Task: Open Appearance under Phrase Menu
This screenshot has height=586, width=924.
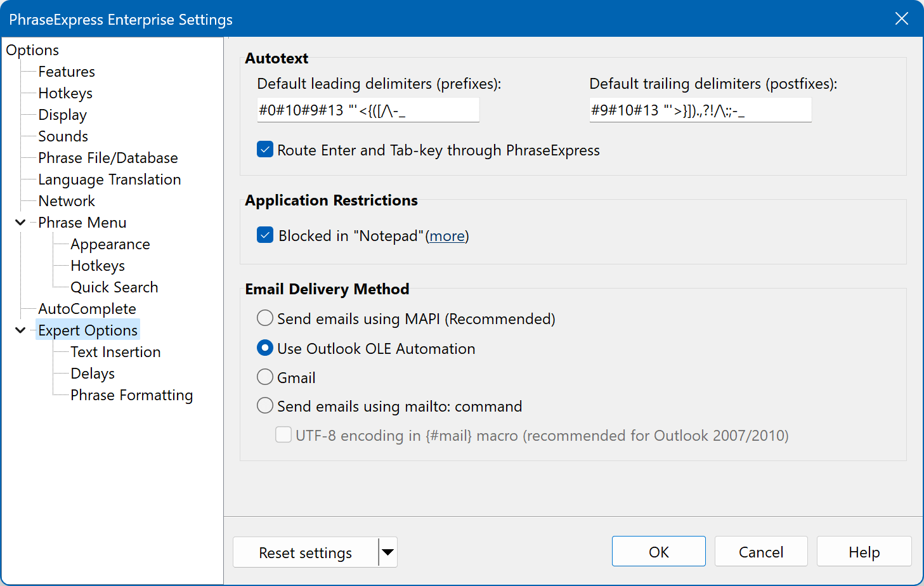Action: click(x=110, y=244)
